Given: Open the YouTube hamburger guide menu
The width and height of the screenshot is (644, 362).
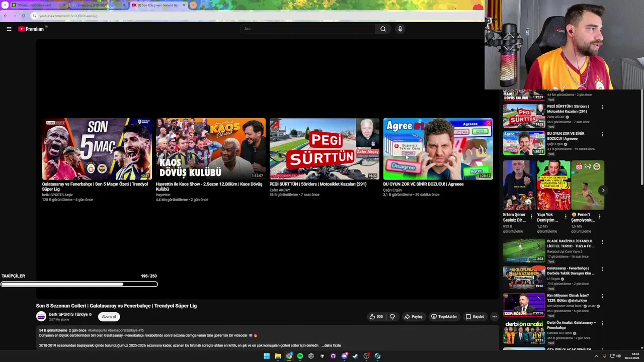Looking at the screenshot, I should [9, 29].
